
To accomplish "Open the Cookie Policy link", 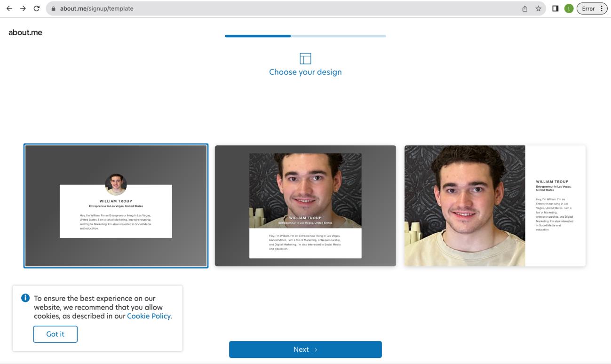I will pos(149,316).
